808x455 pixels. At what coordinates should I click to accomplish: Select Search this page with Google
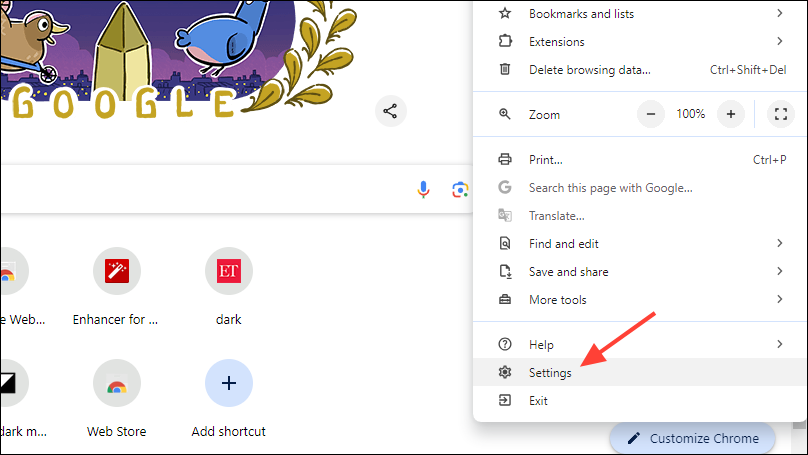coord(639,188)
